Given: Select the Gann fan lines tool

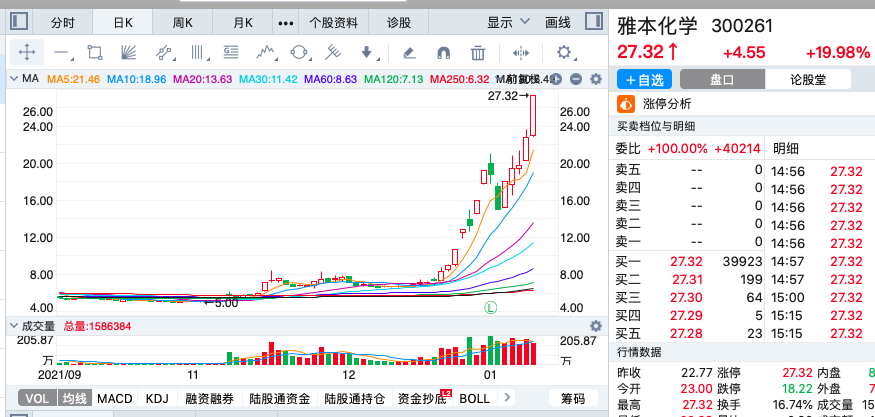Looking at the screenshot, I should pyautogui.click(x=128, y=53).
